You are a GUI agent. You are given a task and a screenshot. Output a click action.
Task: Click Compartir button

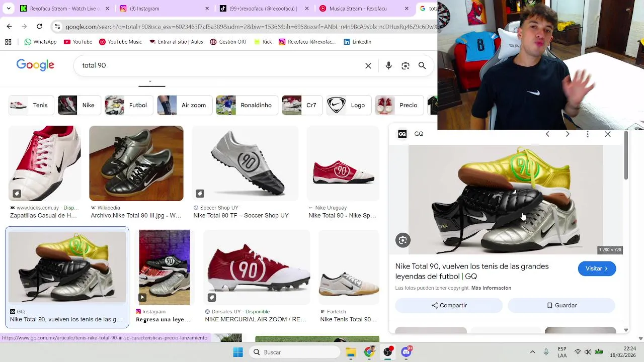tap(449, 305)
